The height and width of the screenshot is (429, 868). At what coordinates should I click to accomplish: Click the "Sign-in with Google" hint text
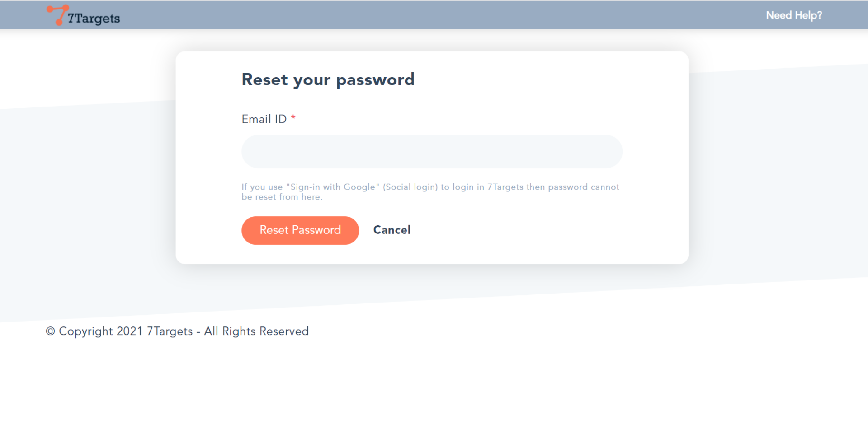(x=333, y=187)
